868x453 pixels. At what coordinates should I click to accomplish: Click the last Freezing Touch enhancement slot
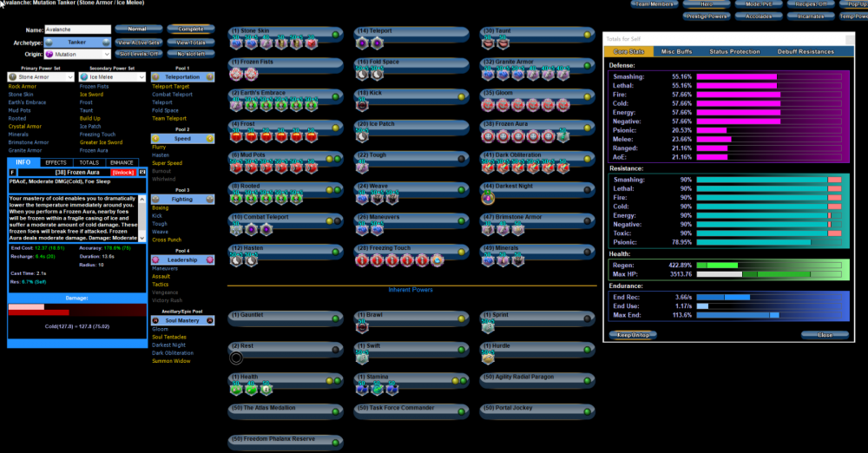(424, 259)
